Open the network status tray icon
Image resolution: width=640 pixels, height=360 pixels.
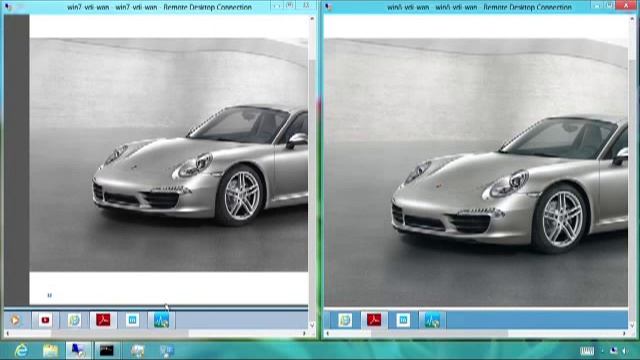[x=613, y=351]
